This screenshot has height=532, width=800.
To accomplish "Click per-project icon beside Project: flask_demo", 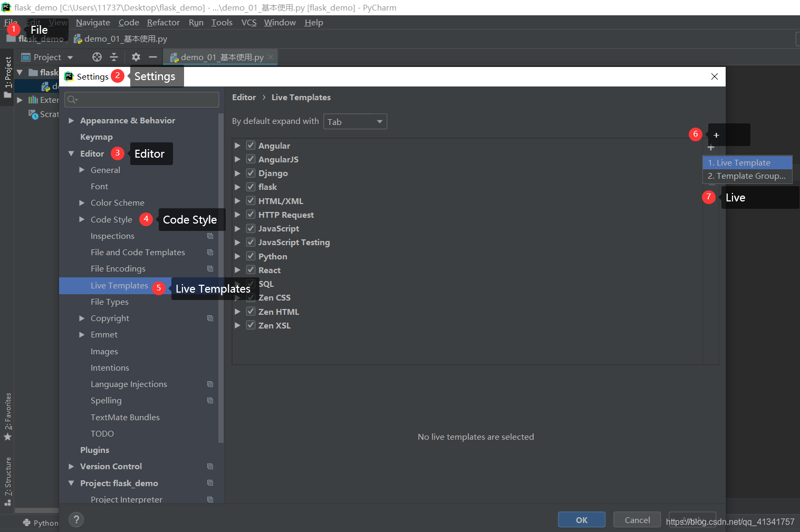I will [x=210, y=483].
